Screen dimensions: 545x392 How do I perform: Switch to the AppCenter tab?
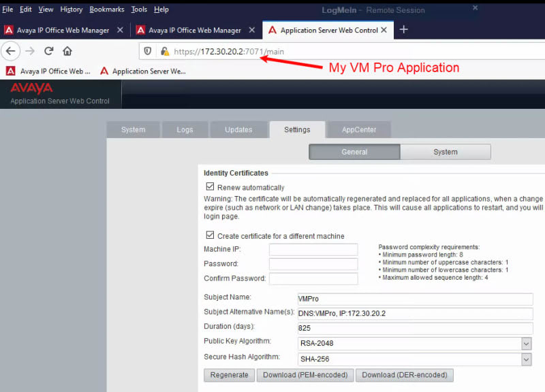pos(359,129)
